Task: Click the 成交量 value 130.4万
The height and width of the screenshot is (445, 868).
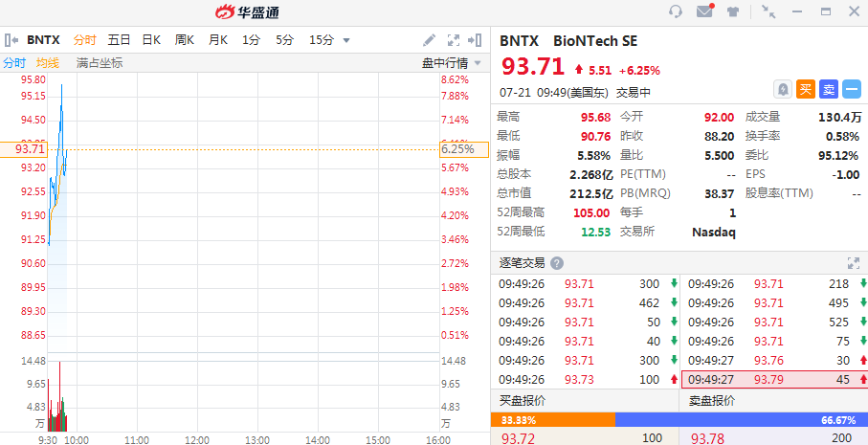Action: [x=839, y=118]
